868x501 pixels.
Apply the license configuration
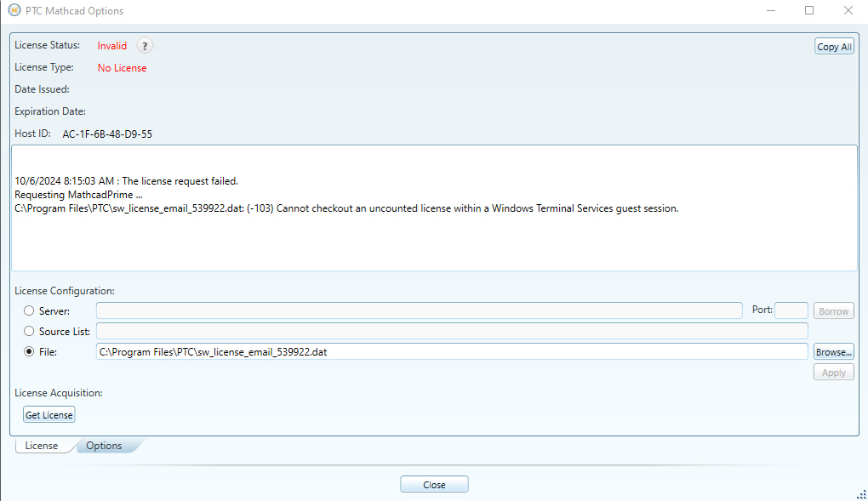(833, 372)
